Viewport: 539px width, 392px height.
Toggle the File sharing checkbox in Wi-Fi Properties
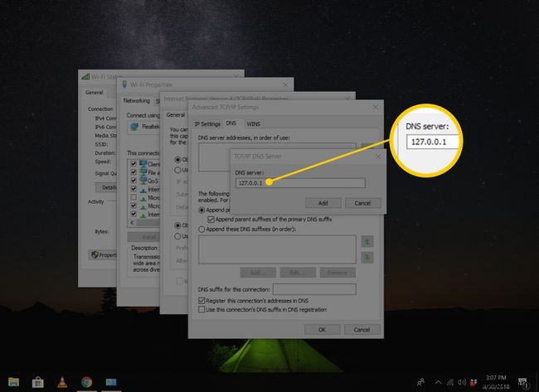134,172
